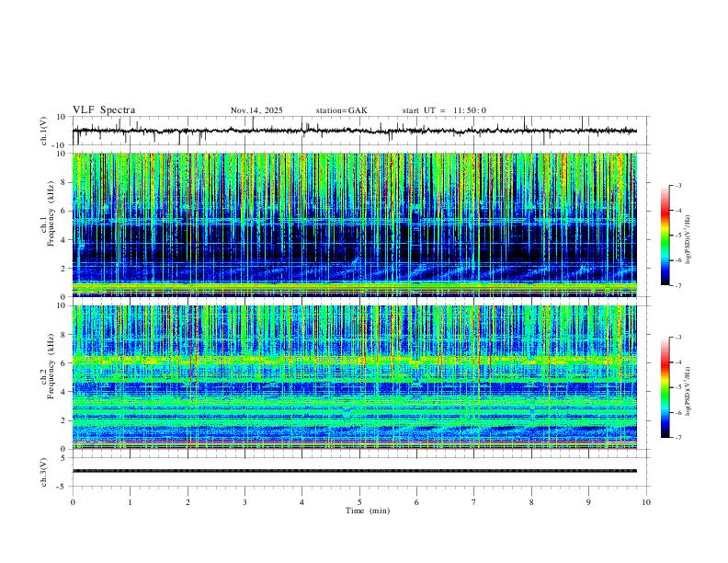Click the "4" kHz tick on ch.1 frequency axis
Image resolution: width=728 pixels, height=563 pixels.
[x=64, y=240]
